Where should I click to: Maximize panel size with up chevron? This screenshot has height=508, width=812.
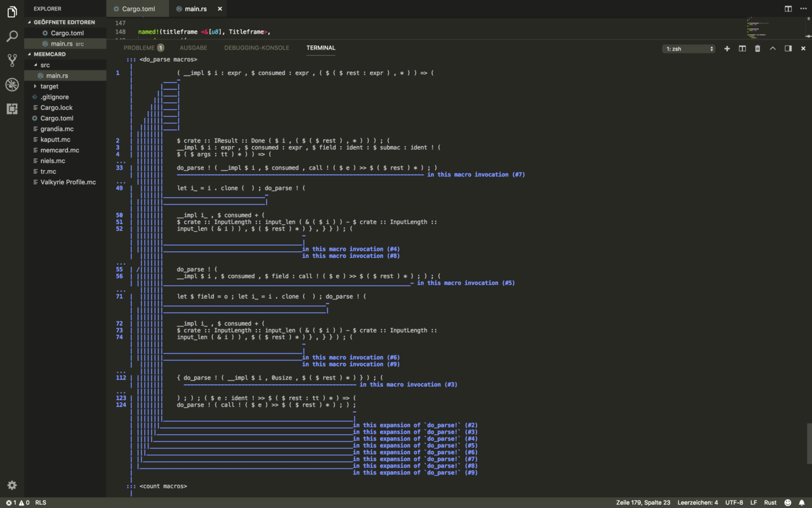(x=773, y=48)
